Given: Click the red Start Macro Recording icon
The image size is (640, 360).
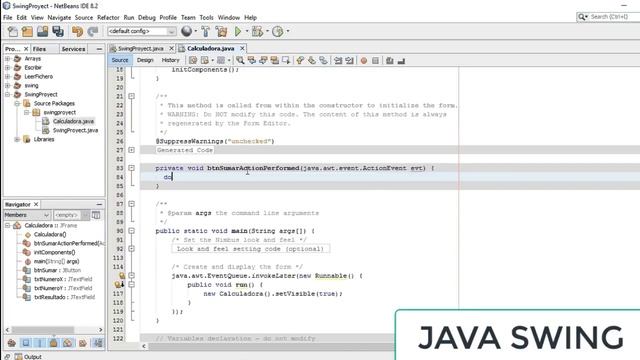Looking at the screenshot, I should tap(364, 60).
